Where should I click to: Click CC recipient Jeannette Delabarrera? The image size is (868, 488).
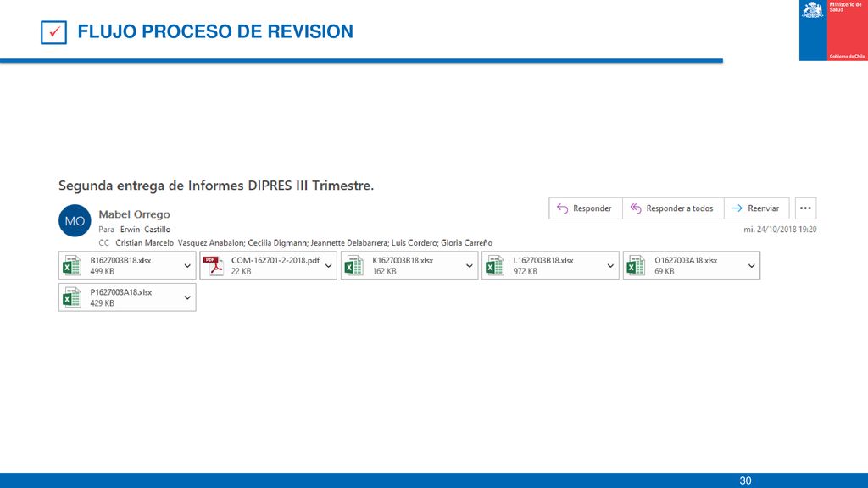pyautogui.click(x=349, y=243)
